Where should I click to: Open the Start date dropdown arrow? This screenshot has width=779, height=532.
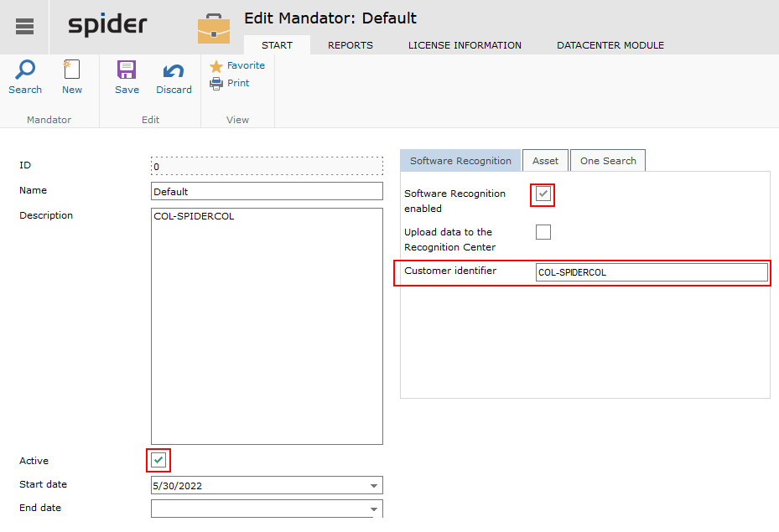point(374,486)
